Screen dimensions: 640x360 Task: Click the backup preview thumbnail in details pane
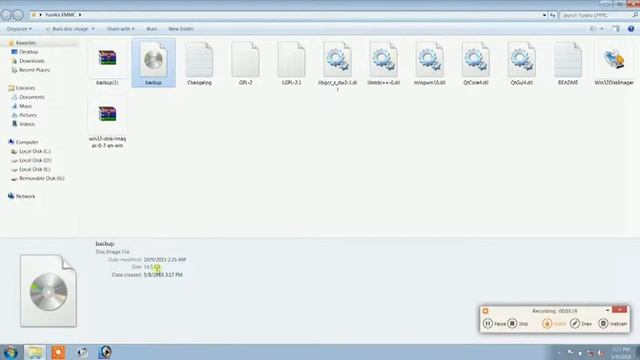pos(48,291)
